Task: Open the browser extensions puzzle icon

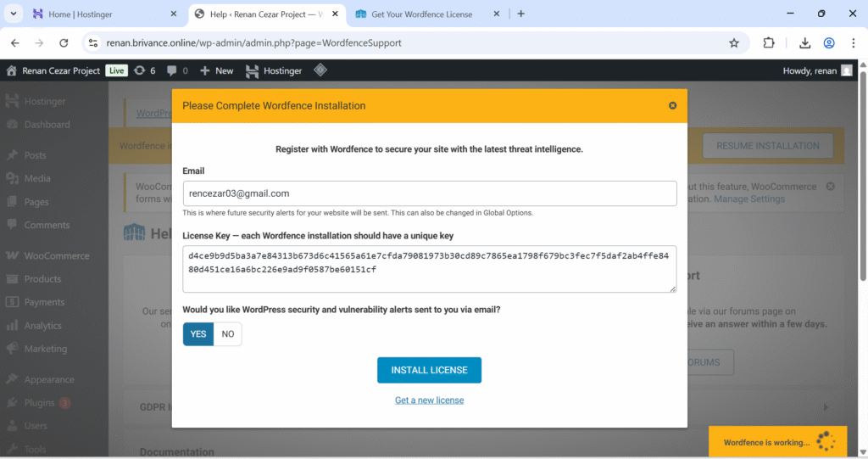Action: 769,42
